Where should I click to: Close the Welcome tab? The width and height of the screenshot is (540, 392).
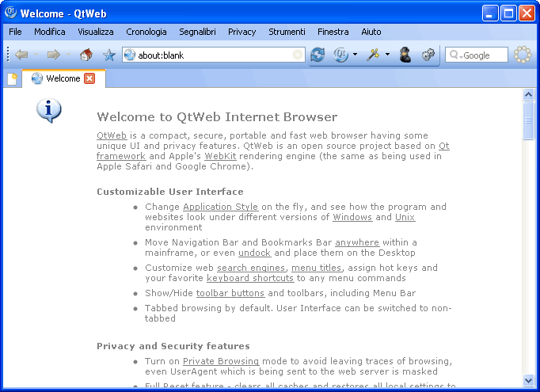pyautogui.click(x=89, y=78)
